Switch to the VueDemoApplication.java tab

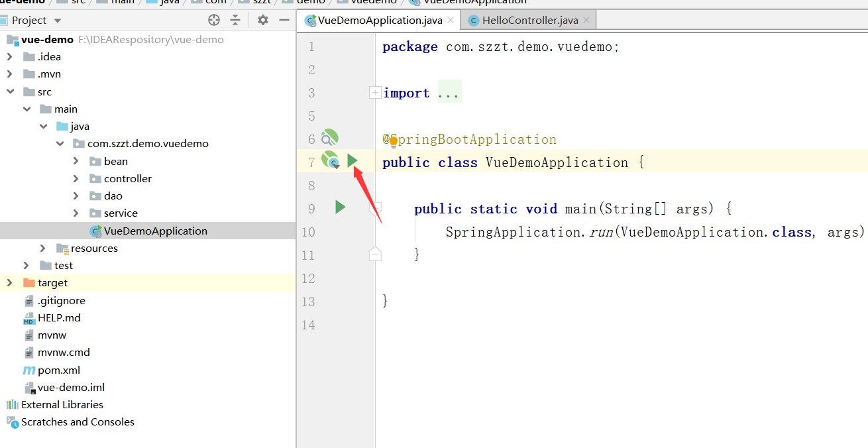(380, 21)
